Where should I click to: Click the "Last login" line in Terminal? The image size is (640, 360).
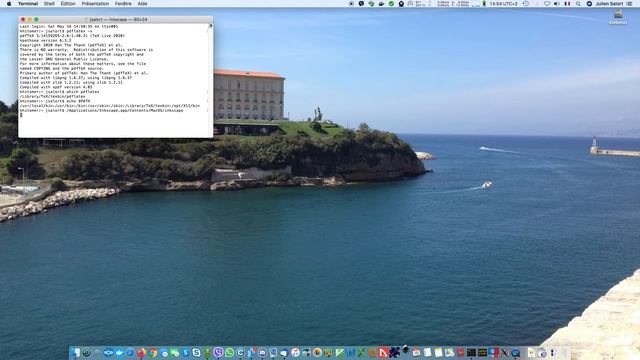(x=69, y=26)
